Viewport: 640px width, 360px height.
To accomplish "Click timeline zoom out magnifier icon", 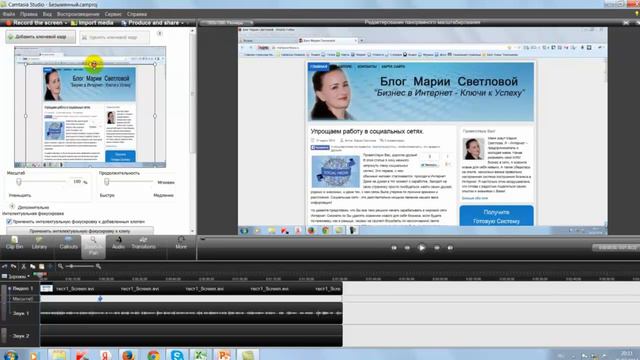I will 60,267.
